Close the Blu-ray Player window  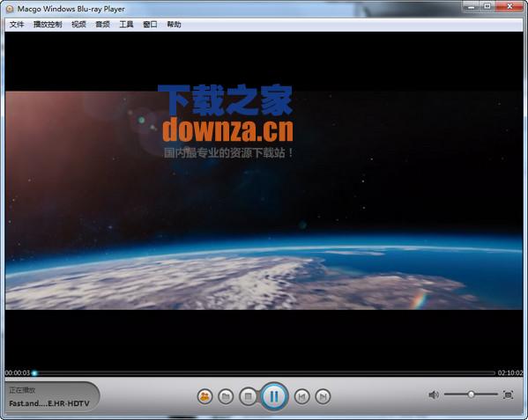click(509, 6)
